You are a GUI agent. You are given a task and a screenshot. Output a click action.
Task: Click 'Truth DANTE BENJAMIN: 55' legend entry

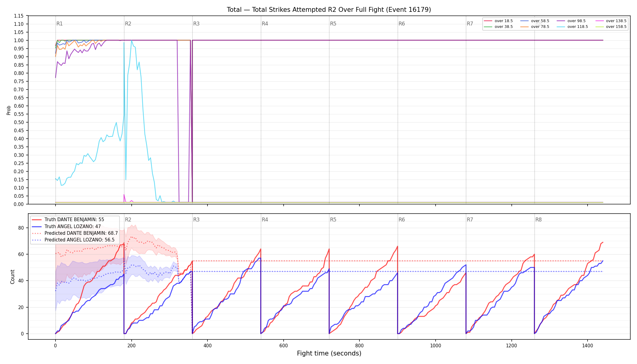click(68, 220)
